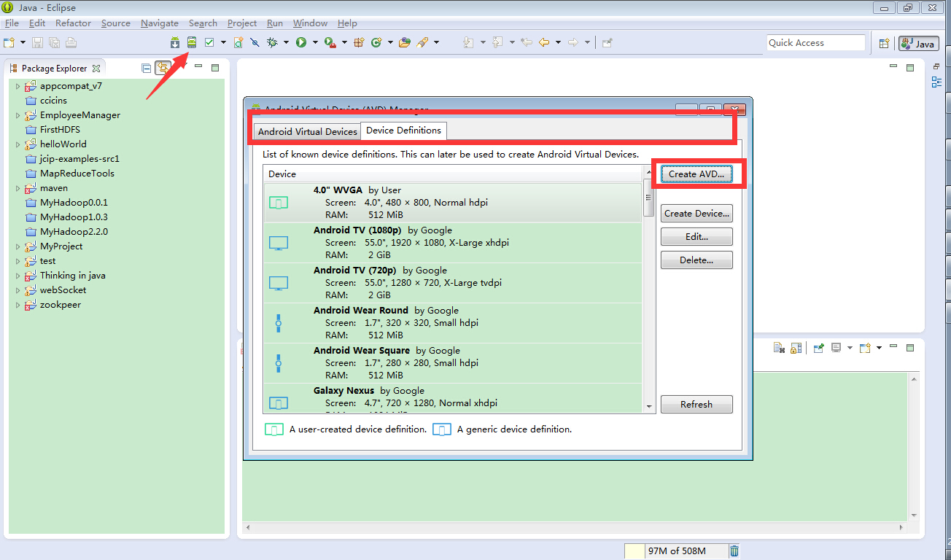
Task: Open the Open Console dropdown arrow
Action: click(879, 348)
